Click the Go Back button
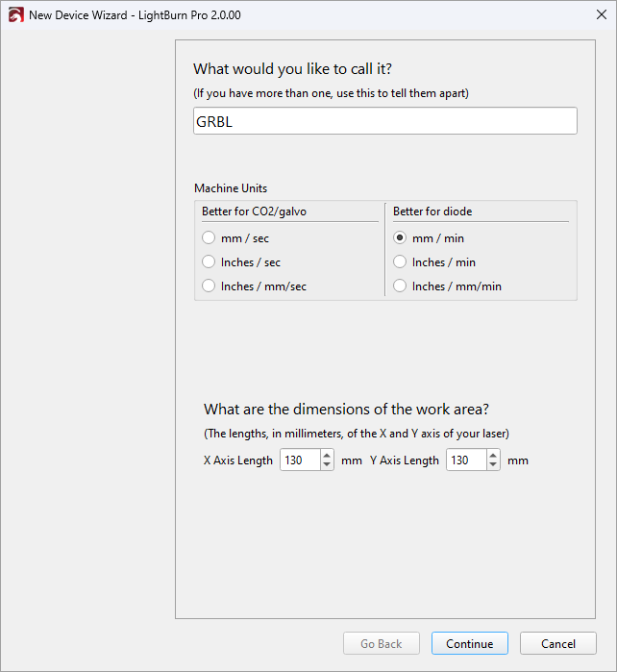617x672 pixels. pyautogui.click(x=382, y=643)
